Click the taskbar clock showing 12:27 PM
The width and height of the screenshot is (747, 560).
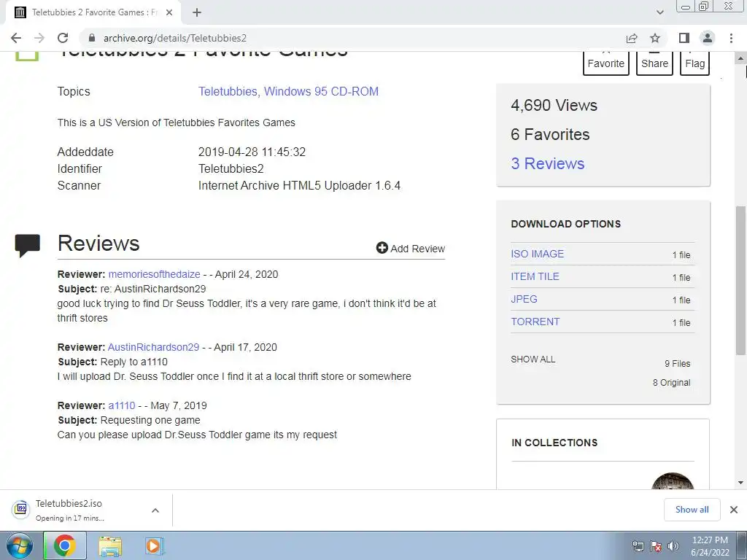[x=710, y=546]
